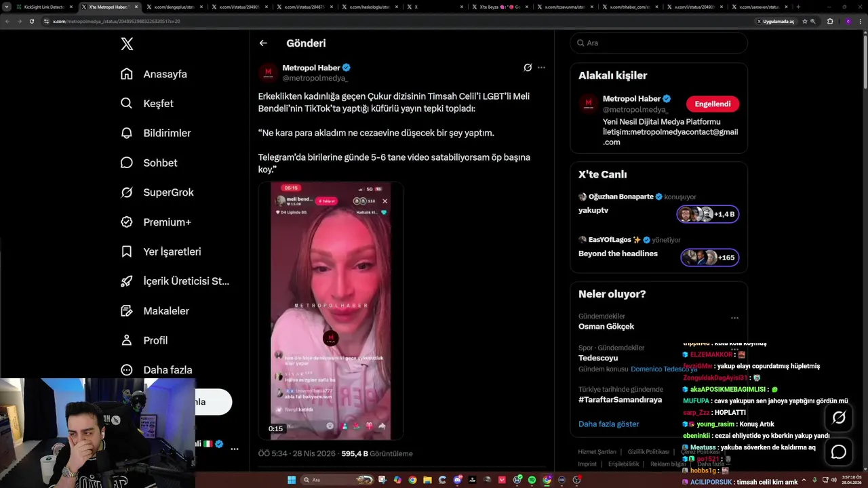Click Uygulamada aç button in address bar
The width and height of the screenshot is (868, 488).
[775, 21]
